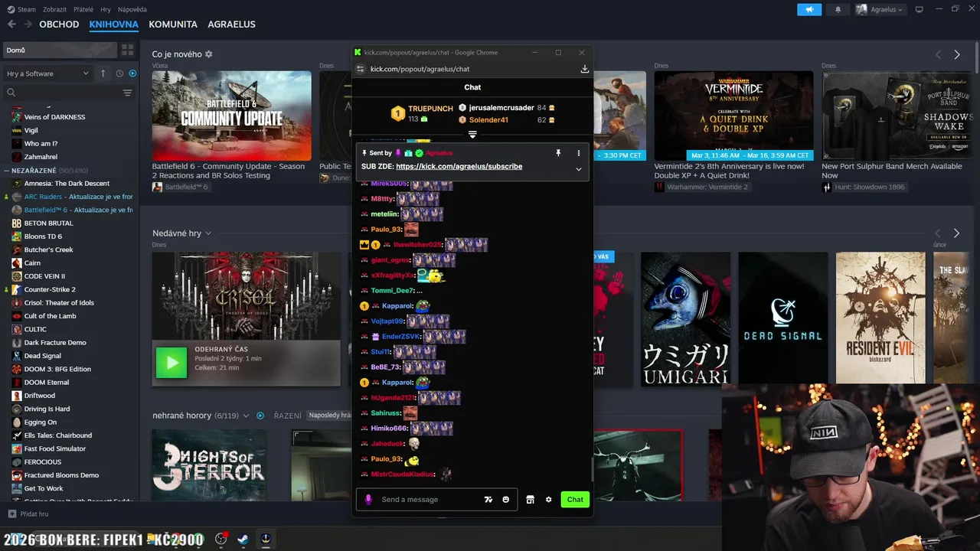Open Dead Signal game cover
This screenshot has height=551, width=980.
click(783, 318)
